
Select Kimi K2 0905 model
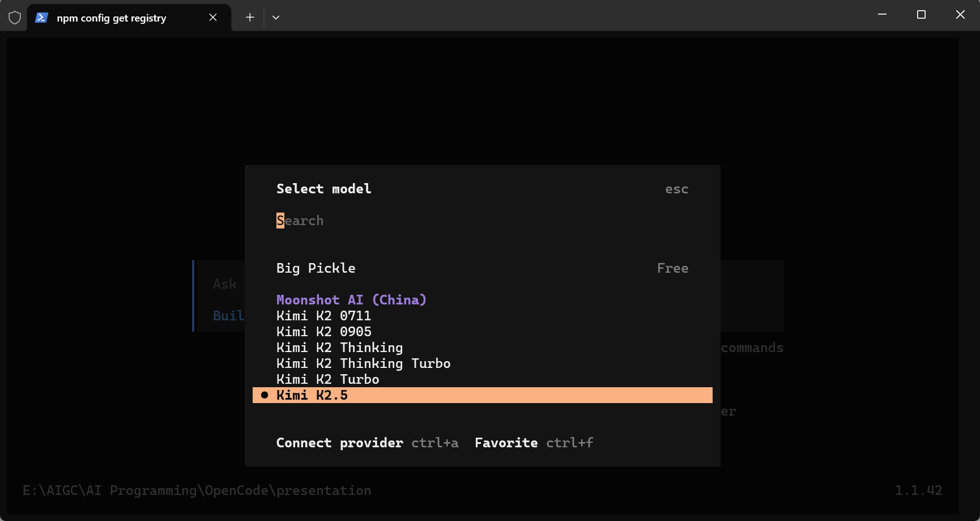[x=483, y=332]
